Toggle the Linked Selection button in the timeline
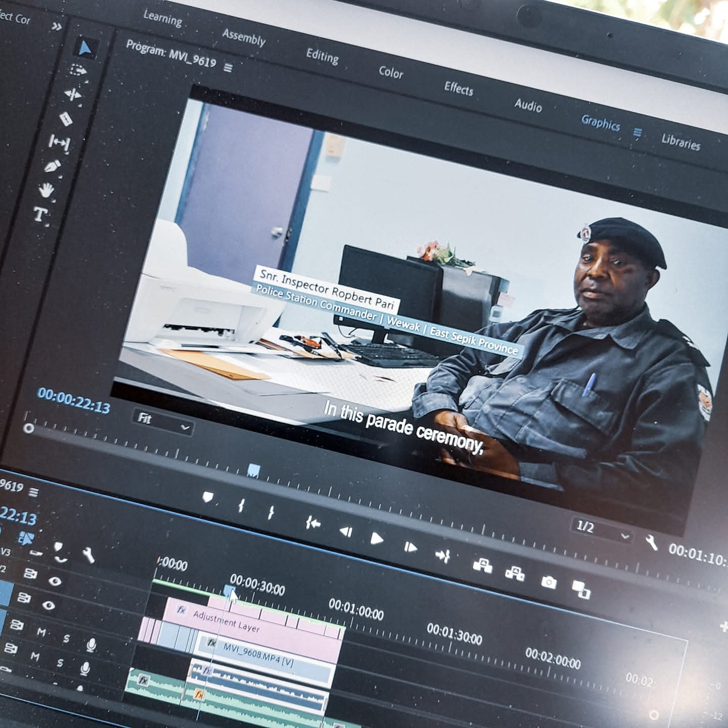 [x=26, y=539]
